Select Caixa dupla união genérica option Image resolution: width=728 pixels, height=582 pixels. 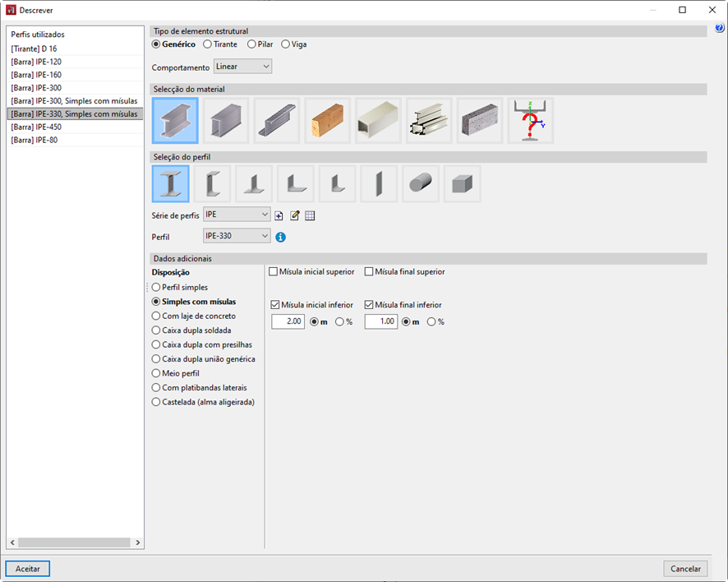tap(204, 359)
